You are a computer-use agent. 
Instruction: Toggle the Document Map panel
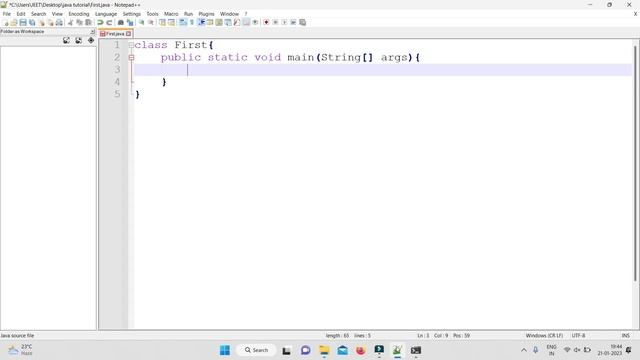219,22
